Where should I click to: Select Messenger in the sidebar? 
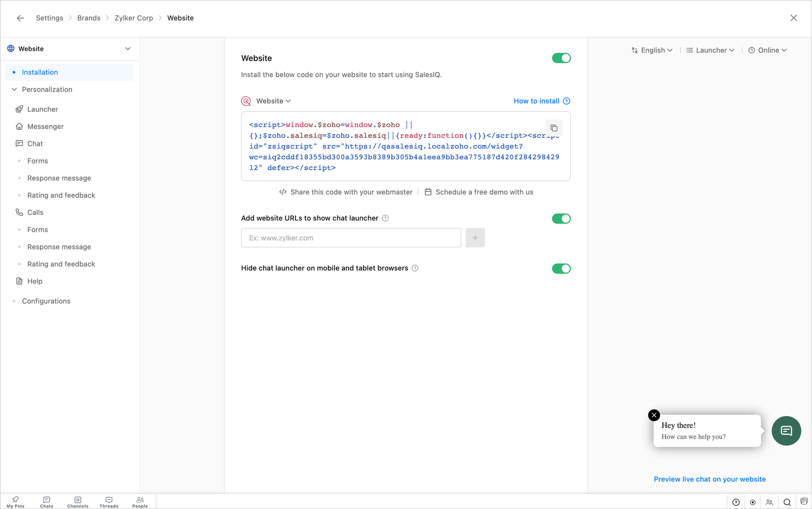(45, 127)
